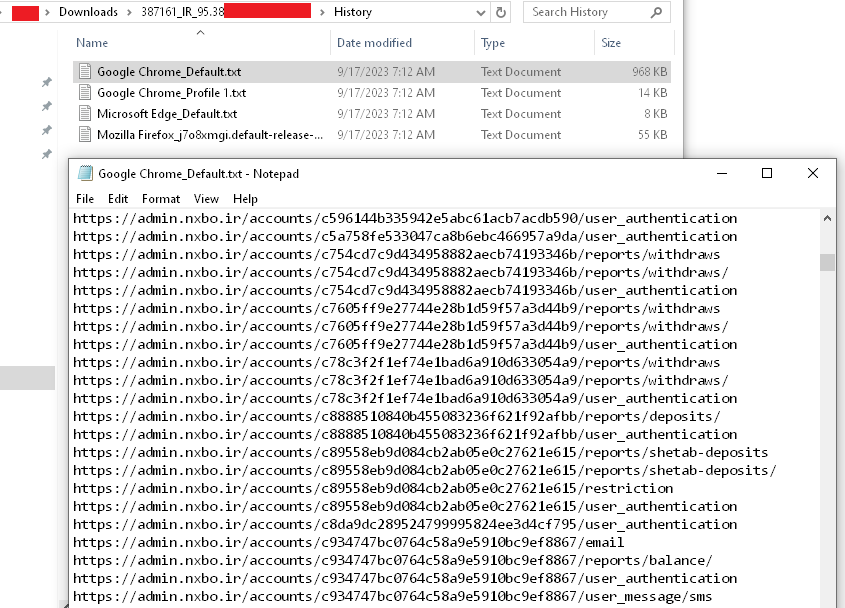Expand the chevron left of Downloads breadcrumb

pyautogui.click(x=47, y=12)
